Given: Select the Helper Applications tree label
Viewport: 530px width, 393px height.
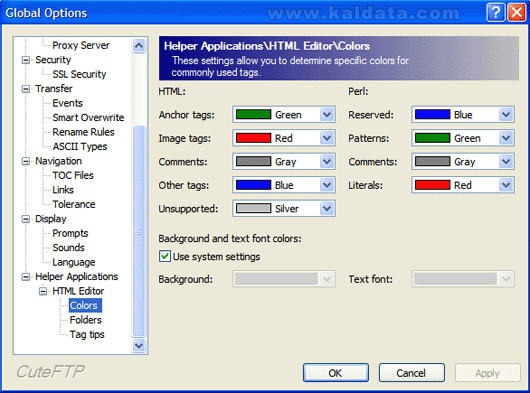Looking at the screenshot, I should 77,276.
